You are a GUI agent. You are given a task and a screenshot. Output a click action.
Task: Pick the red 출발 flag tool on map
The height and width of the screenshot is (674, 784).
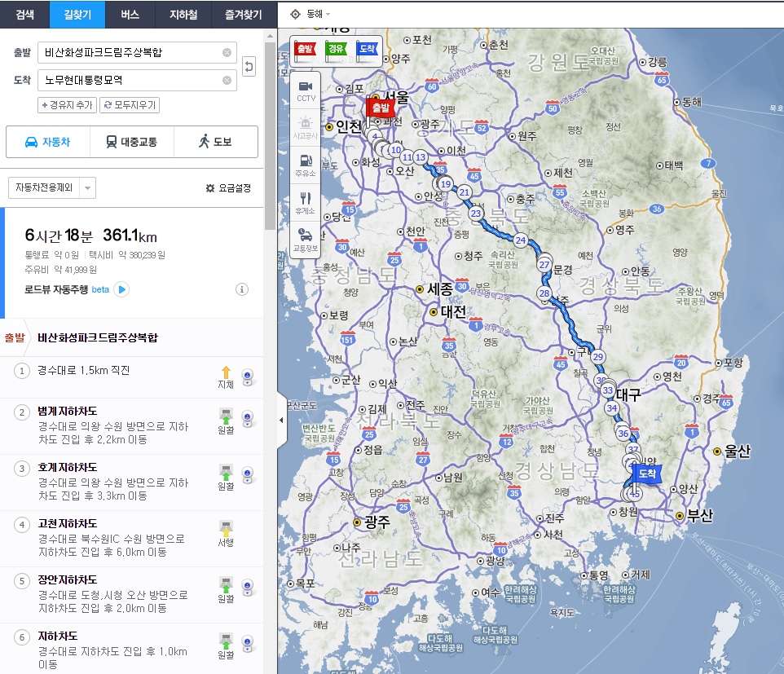click(x=304, y=50)
